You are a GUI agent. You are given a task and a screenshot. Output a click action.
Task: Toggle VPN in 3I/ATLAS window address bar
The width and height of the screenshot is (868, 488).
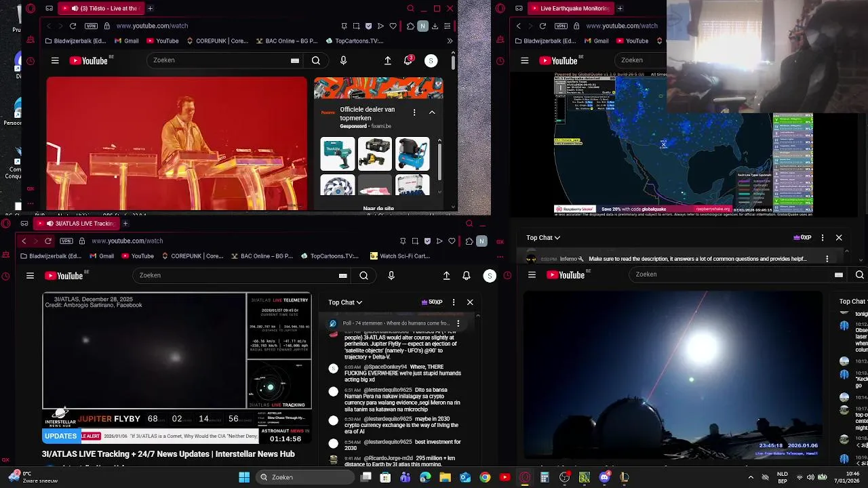point(66,241)
